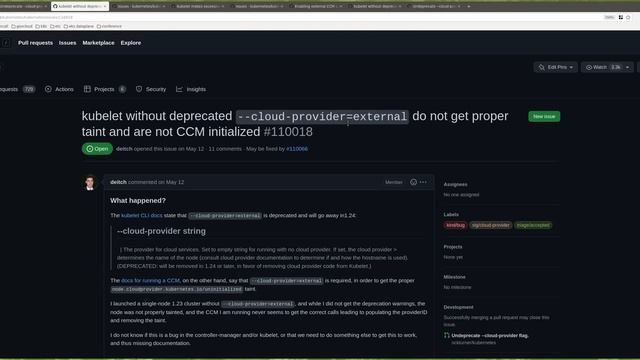Close the active kubelet issue browser tab
The height and width of the screenshot is (360, 640).
(105, 6)
